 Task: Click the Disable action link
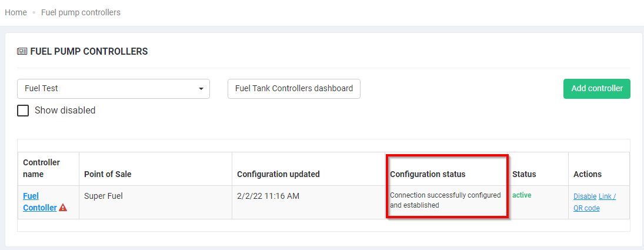tap(585, 196)
